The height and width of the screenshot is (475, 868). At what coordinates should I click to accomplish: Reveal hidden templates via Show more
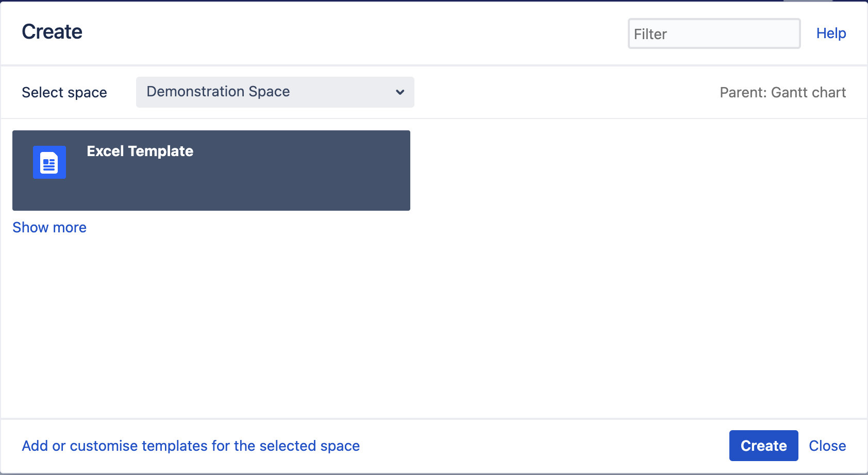[49, 227]
